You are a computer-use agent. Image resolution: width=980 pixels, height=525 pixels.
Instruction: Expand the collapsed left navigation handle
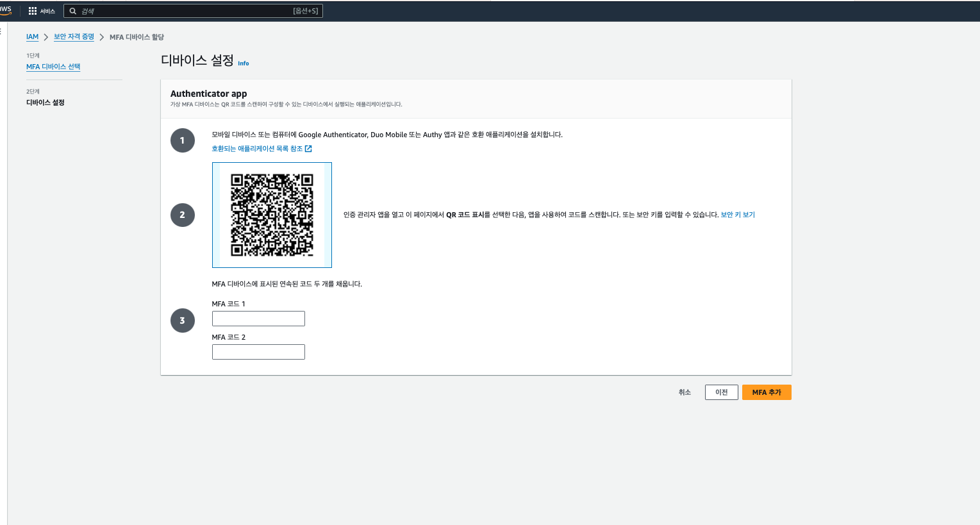pyautogui.click(x=2, y=30)
